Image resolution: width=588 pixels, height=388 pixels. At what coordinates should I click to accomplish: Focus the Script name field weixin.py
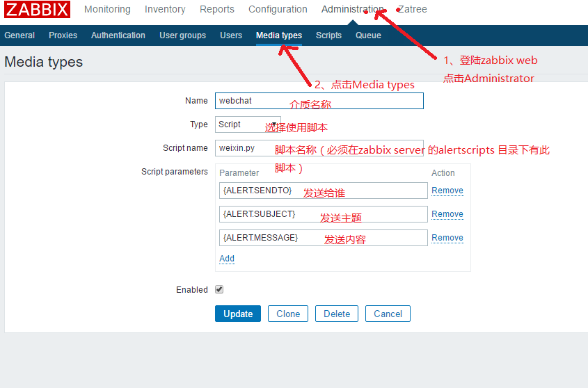point(319,148)
